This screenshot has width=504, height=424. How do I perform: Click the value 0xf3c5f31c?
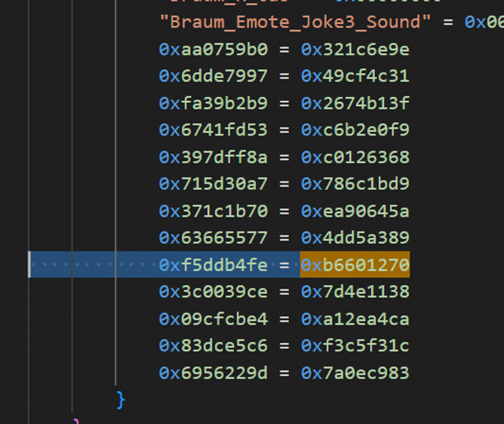(354, 346)
